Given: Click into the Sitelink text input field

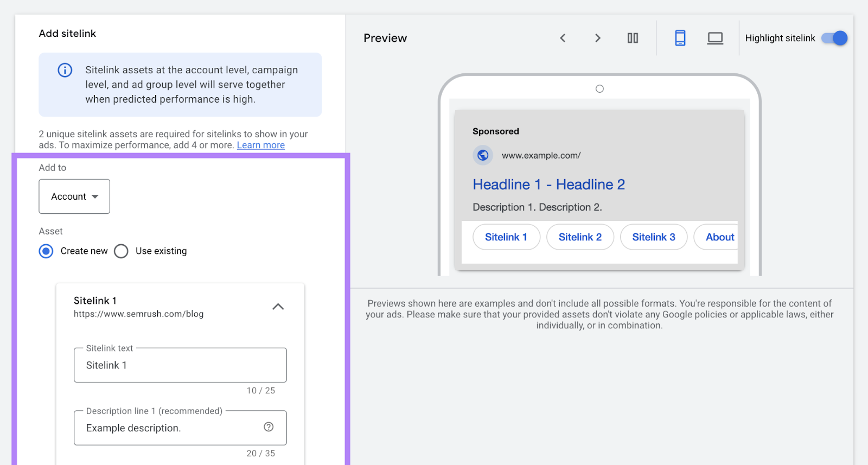Looking at the screenshot, I should point(180,365).
